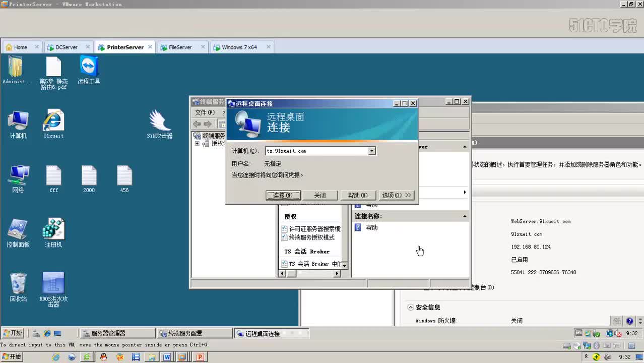Open the 终端服务授权模式 setting

[x=308, y=237]
